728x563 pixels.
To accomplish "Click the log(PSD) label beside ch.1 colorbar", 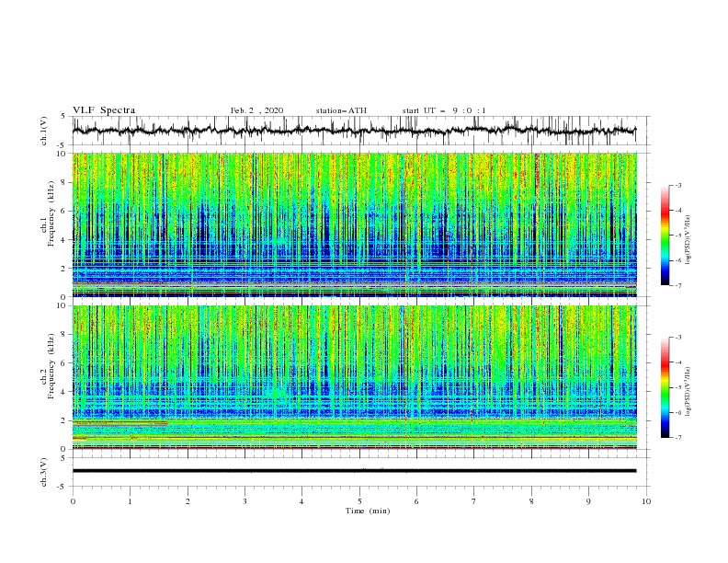I will [688, 240].
